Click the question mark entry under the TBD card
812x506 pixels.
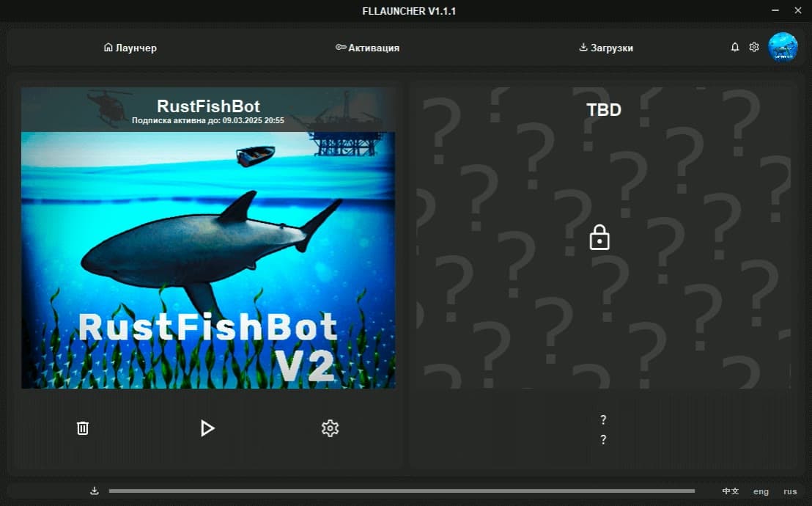tap(603, 420)
